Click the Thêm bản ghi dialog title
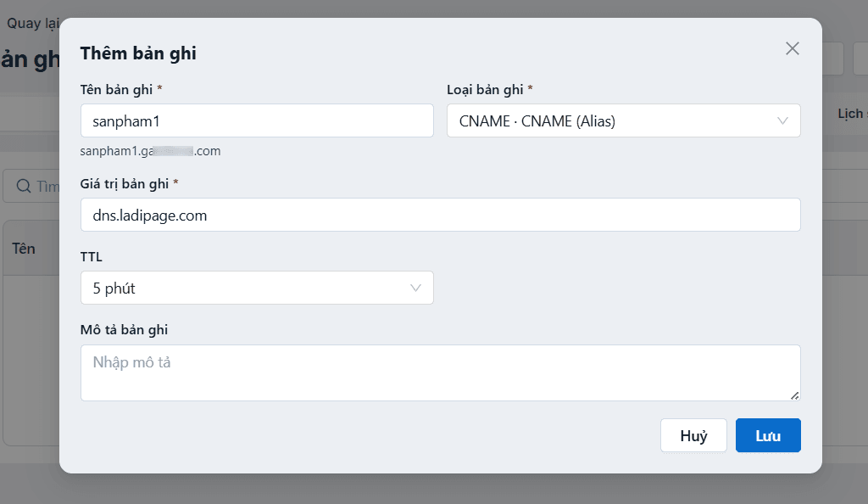Image resolution: width=868 pixels, height=504 pixels. click(138, 53)
